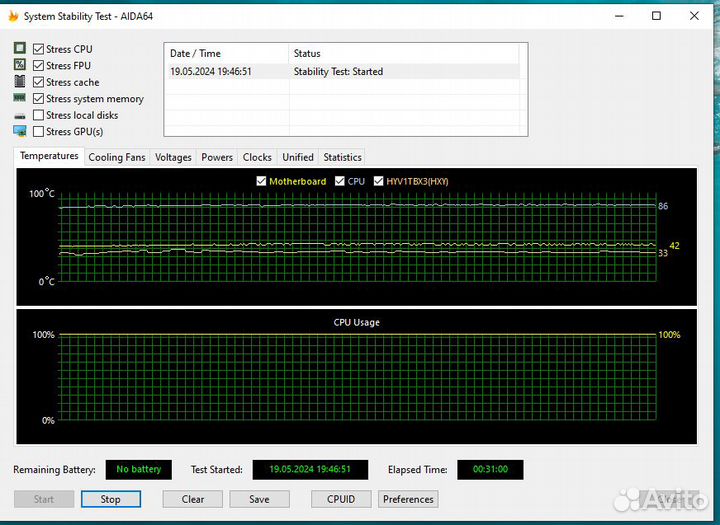This screenshot has width=720, height=525.
Task: Open the CPUID panel button
Action: [x=341, y=499]
